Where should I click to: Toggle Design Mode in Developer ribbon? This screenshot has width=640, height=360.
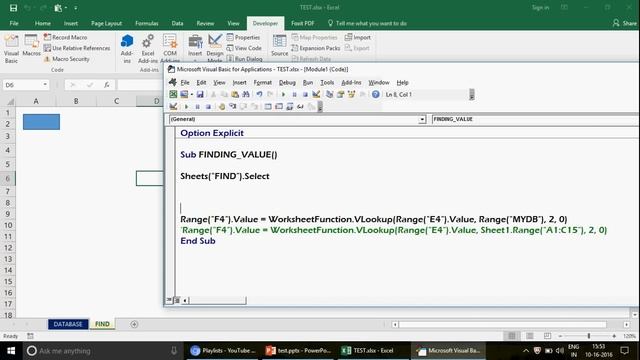click(215, 49)
